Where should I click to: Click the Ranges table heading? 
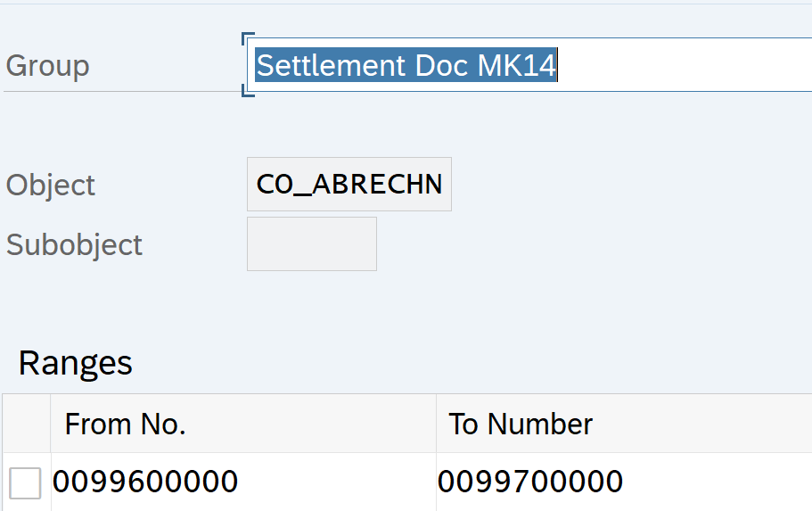[76, 363]
